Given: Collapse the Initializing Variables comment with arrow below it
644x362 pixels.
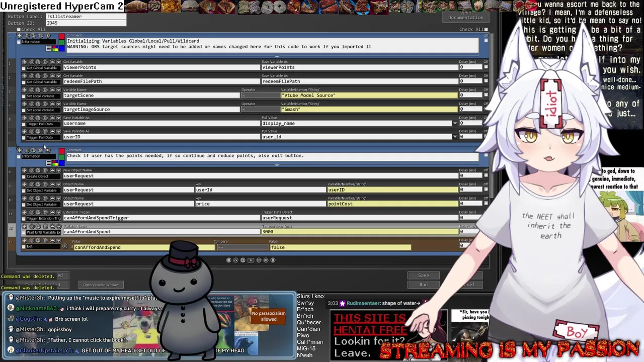Looking at the screenshot, I should click(277, 57).
